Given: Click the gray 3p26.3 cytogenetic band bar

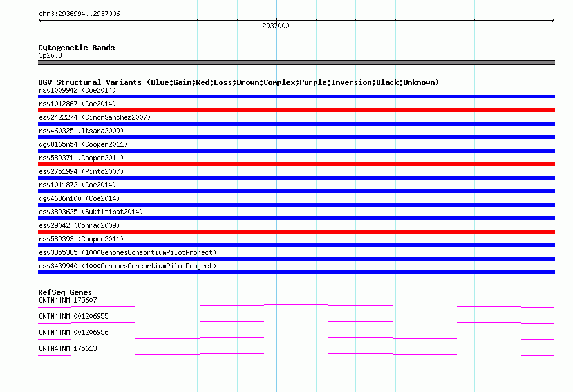Looking at the screenshot, I should coord(296,62).
